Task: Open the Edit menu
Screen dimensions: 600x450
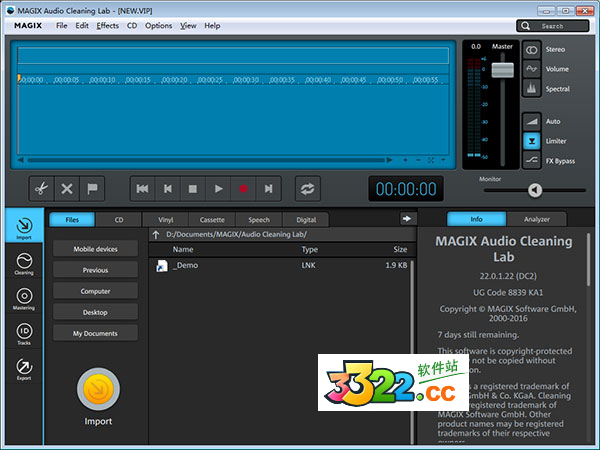Action: pyautogui.click(x=82, y=26)
